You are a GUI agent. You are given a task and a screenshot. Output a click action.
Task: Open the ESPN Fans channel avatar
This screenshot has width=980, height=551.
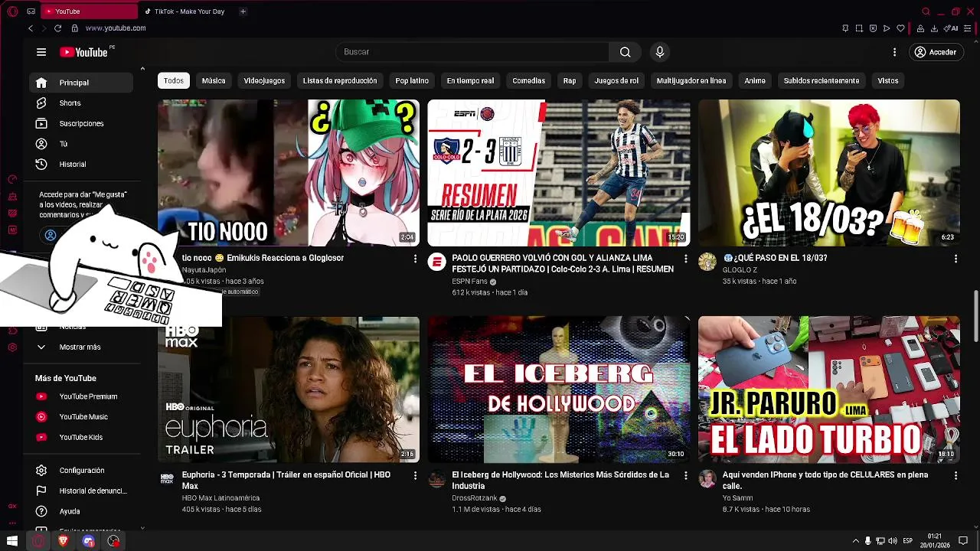437,262
